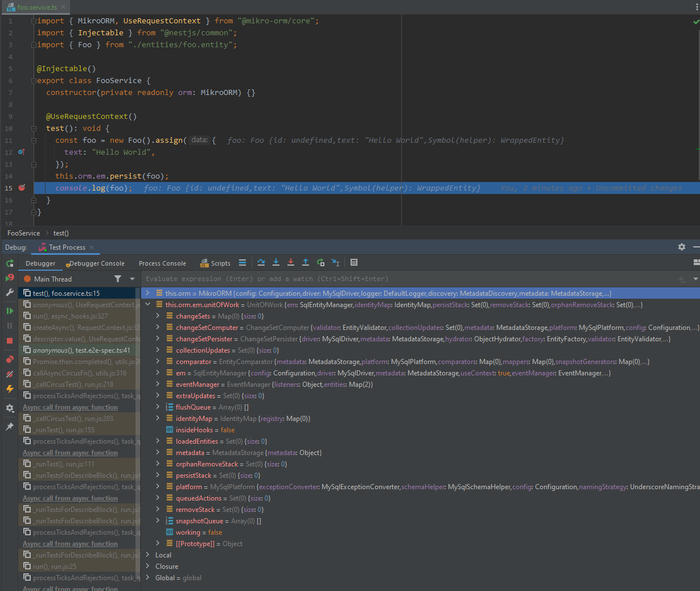Screen dimensions: 700x591
Task: Open the Main Thread dropdown arrow
Action: [x=132, y=279]
